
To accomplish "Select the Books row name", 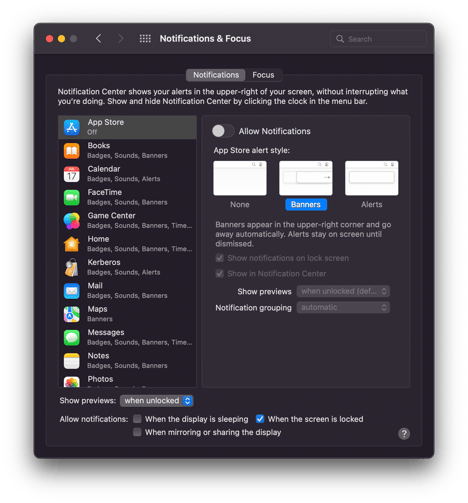I will pos(99,146).
